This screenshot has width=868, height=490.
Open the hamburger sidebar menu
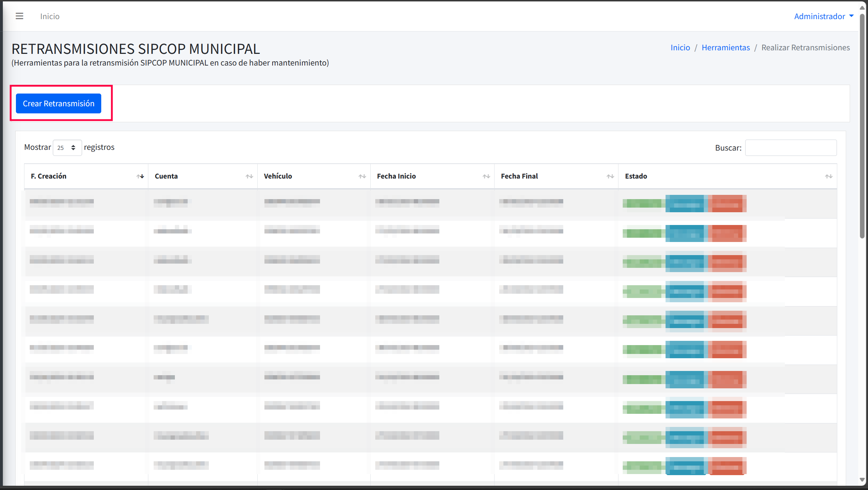tap(19, 16)
